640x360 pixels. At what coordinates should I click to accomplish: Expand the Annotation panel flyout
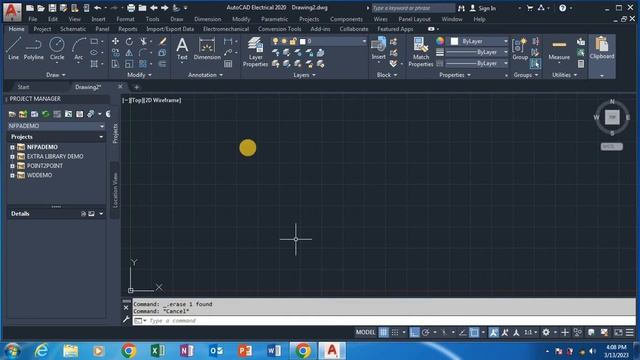coord(205,75)
